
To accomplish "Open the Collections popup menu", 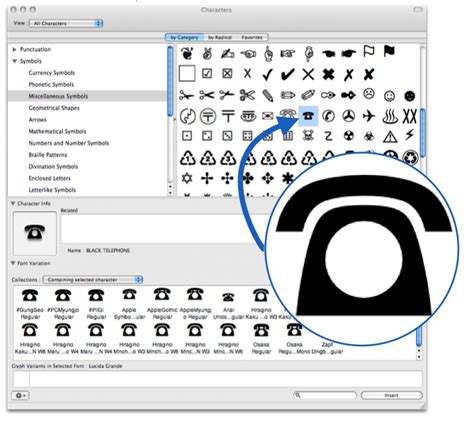I will point(93,280).
